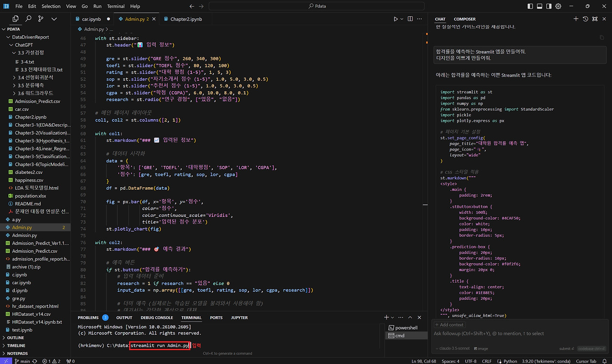Open the Terminal menu
Screen dimensions: 612x364
[x=116, y=6]
